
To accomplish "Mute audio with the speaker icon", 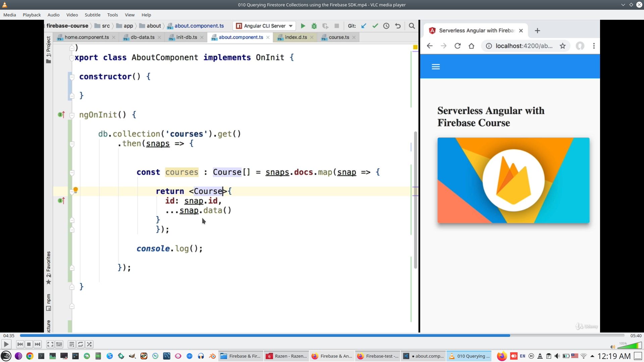I will [x=612, y=347].
